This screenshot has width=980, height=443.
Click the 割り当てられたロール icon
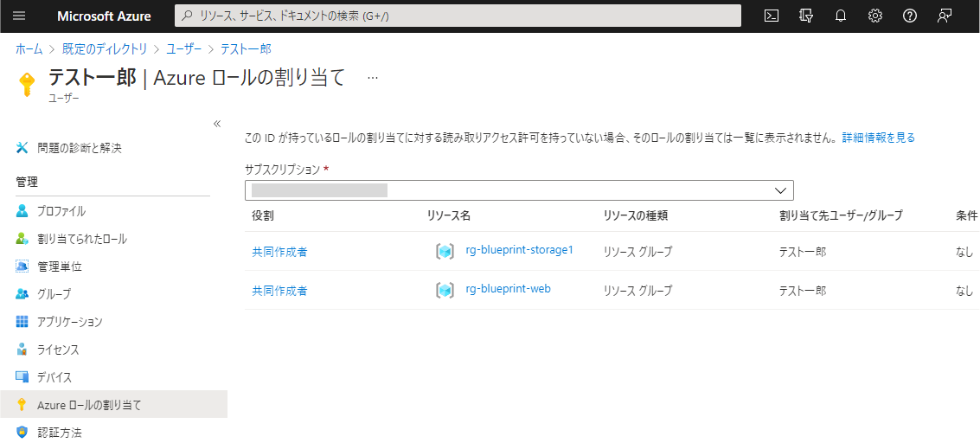[22, 238]
